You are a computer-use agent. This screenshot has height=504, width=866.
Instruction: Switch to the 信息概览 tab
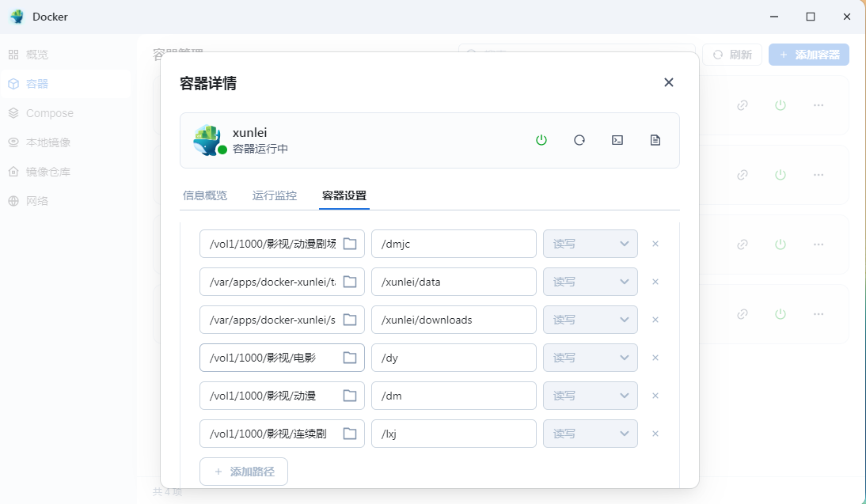(205, 195)
